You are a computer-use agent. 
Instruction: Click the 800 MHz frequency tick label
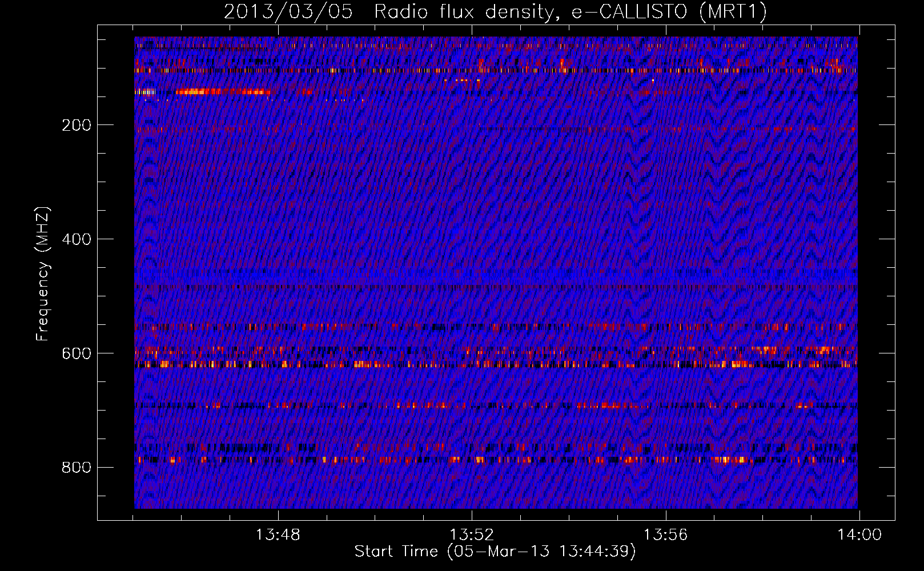click(77, 468)
